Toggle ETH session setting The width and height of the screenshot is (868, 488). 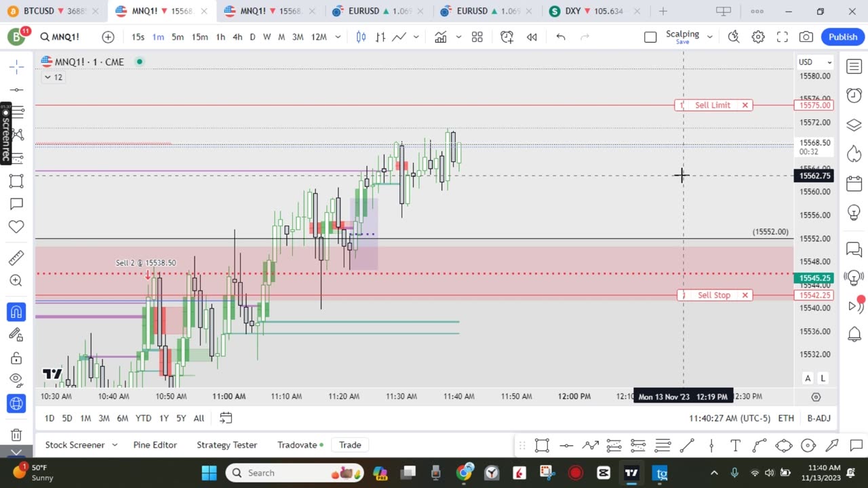point(786,418)
